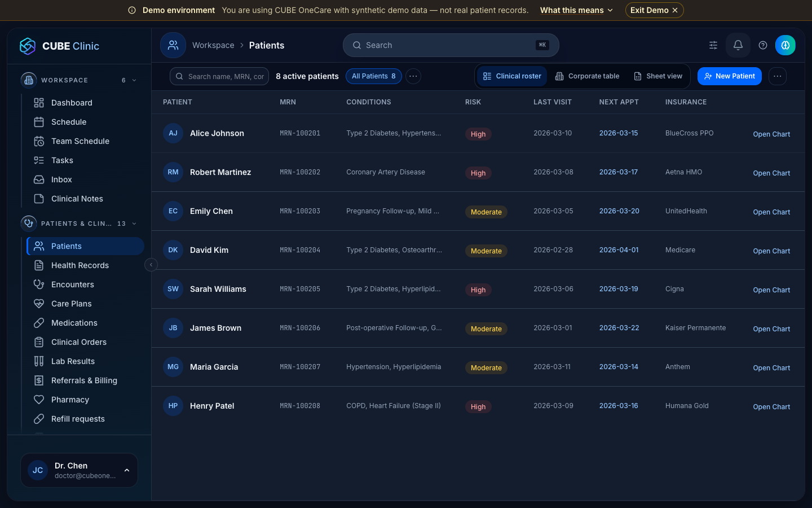
Task: Open Chart for Henry Patel
Action: click(x=771, y=407)
